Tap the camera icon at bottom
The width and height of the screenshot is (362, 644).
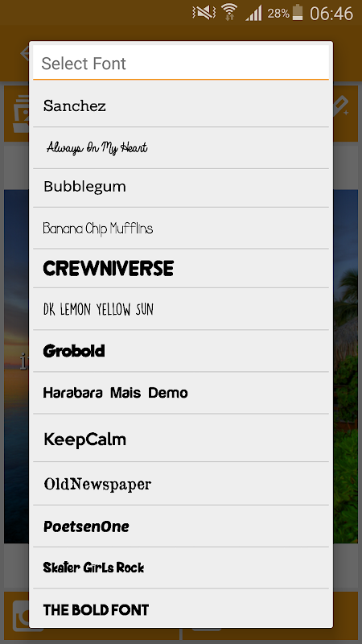click(x=21, y=616)
